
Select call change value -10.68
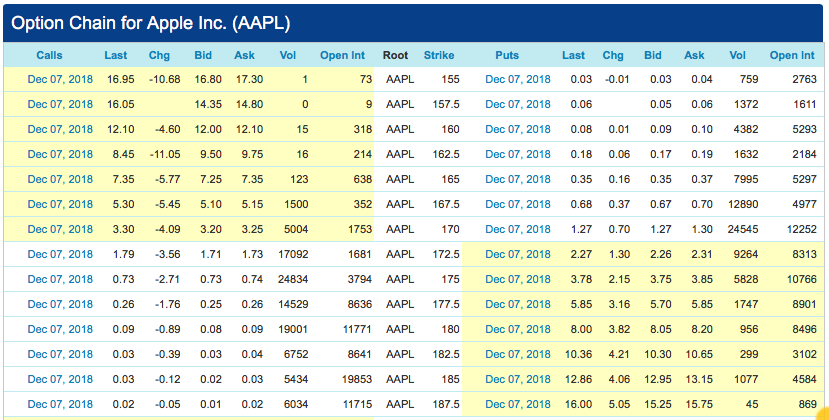(164, 79)
